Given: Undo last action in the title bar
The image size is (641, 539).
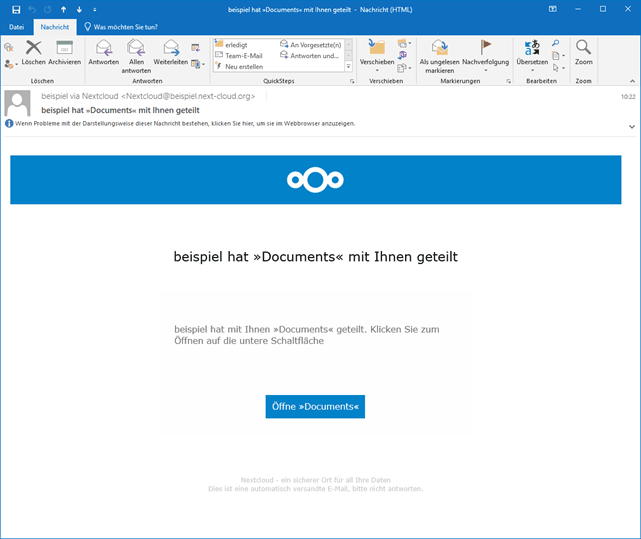Looking at the screenshot, I should coord(32,9).
